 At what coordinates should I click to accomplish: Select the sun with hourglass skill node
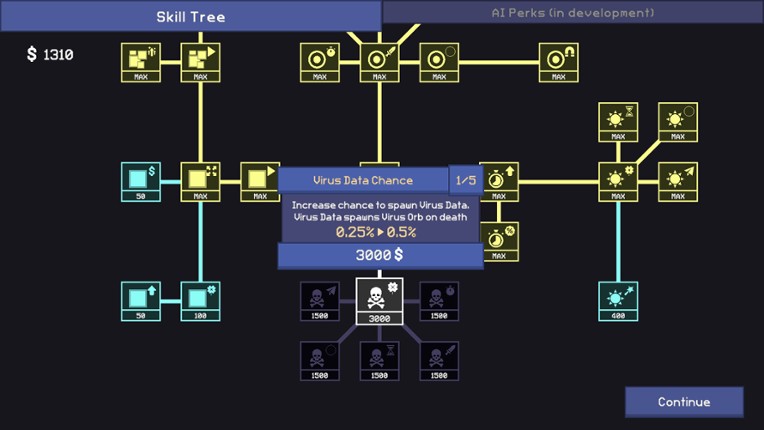point(617,122)
